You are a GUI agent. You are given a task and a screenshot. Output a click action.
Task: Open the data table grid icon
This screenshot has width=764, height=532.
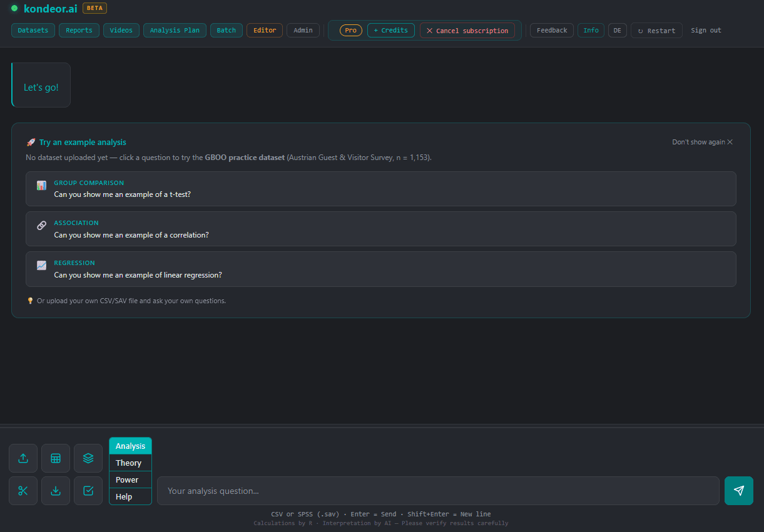pyautogui.click(x=56, y=458)
